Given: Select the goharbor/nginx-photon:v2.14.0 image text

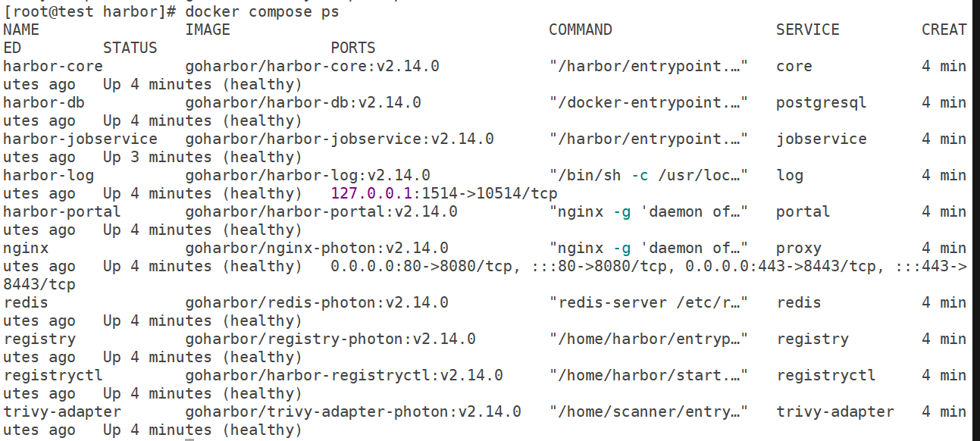Looking at the screenshot, I should (317, 248).
